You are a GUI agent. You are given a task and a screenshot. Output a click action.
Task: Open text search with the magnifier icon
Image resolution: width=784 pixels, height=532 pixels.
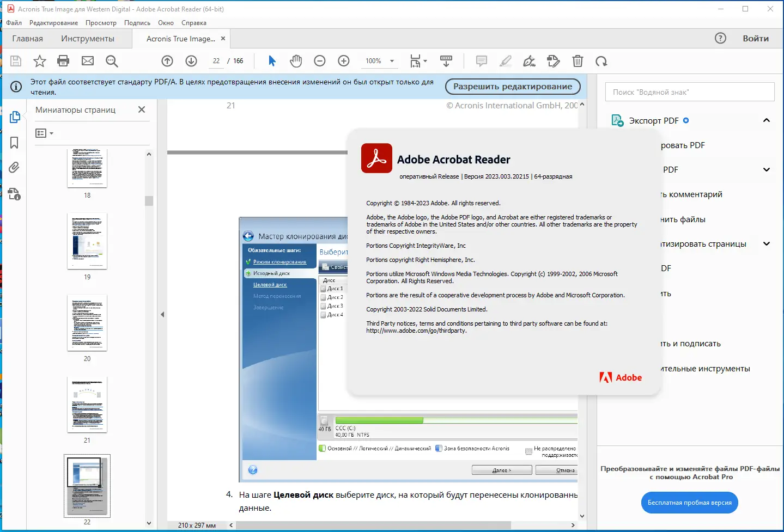tap(112, 61)
